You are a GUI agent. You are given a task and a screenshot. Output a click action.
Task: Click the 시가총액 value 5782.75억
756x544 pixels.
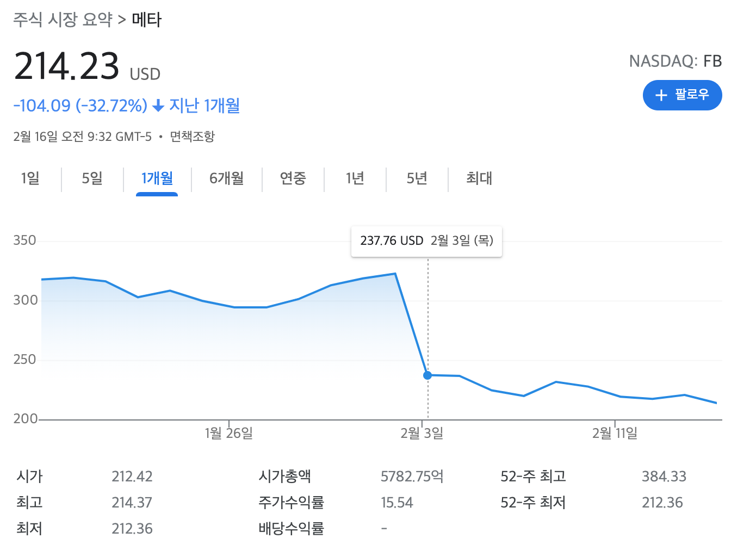tap(412, 477)
